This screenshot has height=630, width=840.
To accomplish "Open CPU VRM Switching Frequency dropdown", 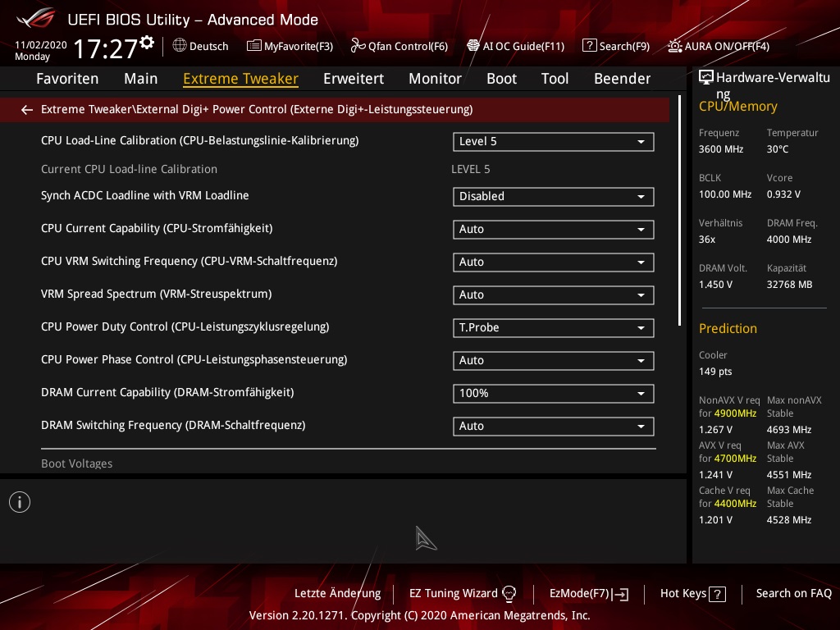I will tap(554, 262).
